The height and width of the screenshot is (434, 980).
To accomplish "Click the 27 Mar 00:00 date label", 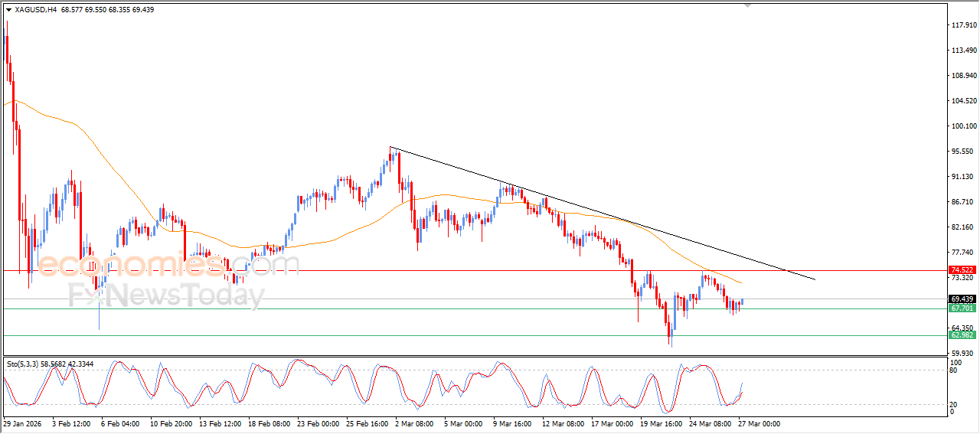I will (x=759, y=423).
